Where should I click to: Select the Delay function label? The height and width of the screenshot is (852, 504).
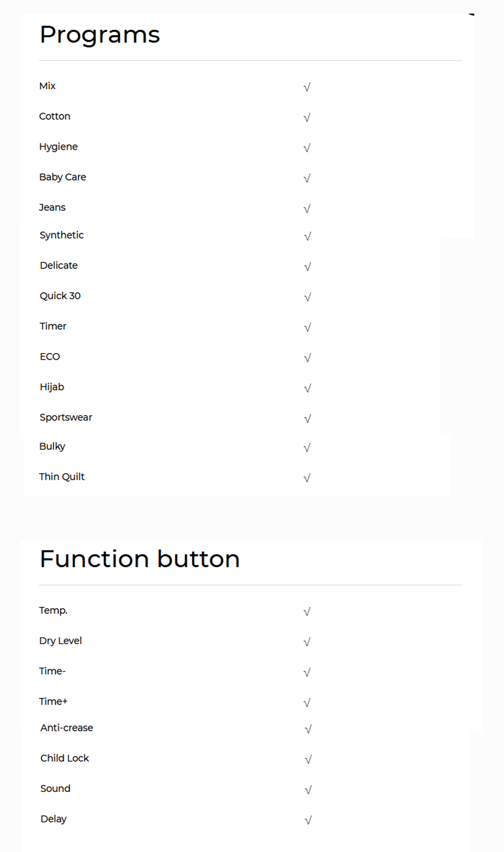(53, 819)
